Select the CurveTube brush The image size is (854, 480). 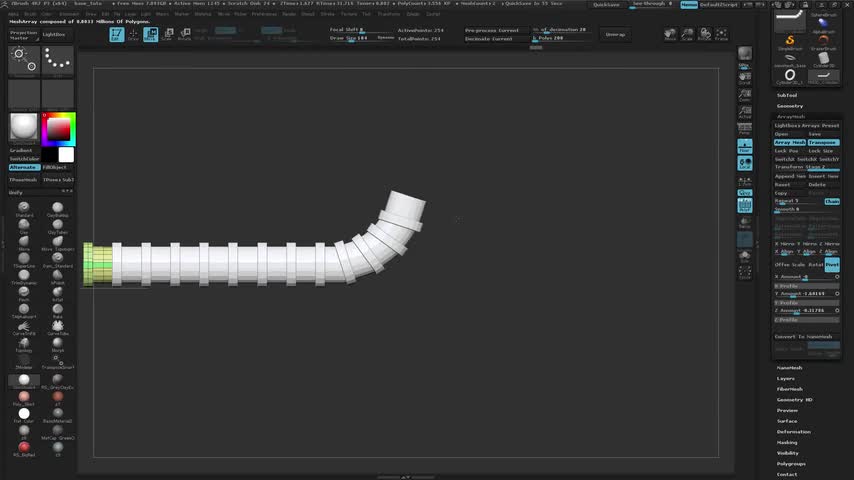pyautogui.click(x=57, y=327)
